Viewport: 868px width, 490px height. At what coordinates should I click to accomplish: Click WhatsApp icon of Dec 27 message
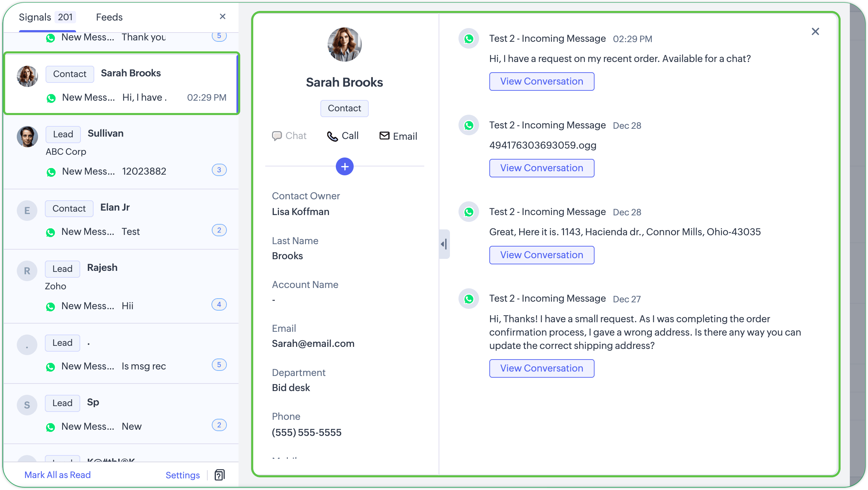coord(468,299)
